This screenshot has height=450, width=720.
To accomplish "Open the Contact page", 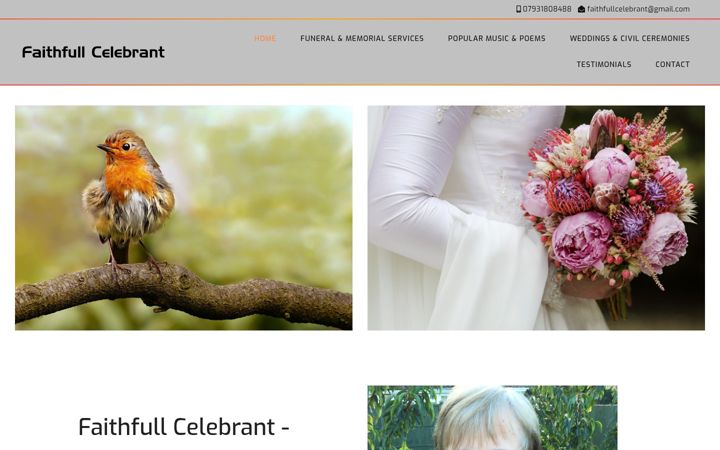I will [x=672, y=64].
